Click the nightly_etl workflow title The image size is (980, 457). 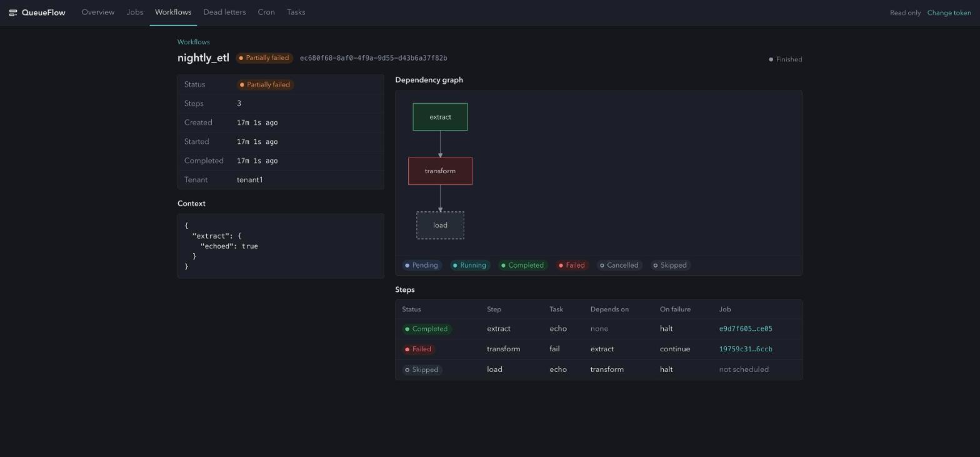[x=203, y=58]
